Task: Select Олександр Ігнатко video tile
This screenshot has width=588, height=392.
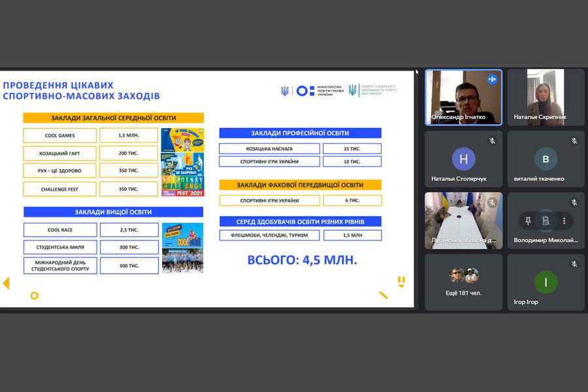Action: (x=463, y=97)
